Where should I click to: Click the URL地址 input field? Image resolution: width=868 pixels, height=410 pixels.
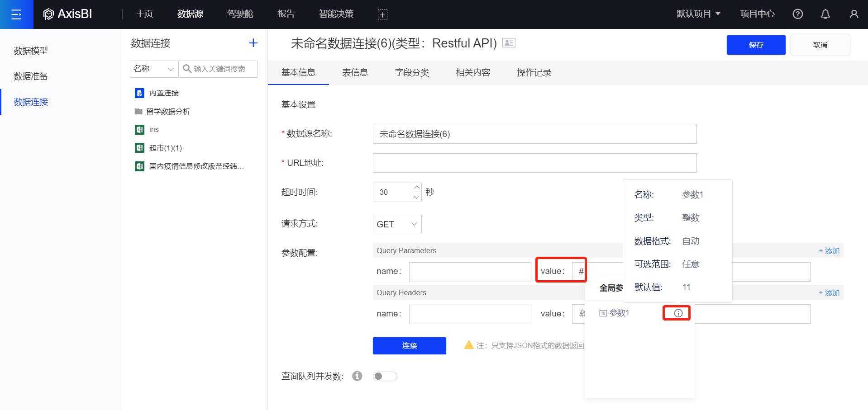click(534, 163)
